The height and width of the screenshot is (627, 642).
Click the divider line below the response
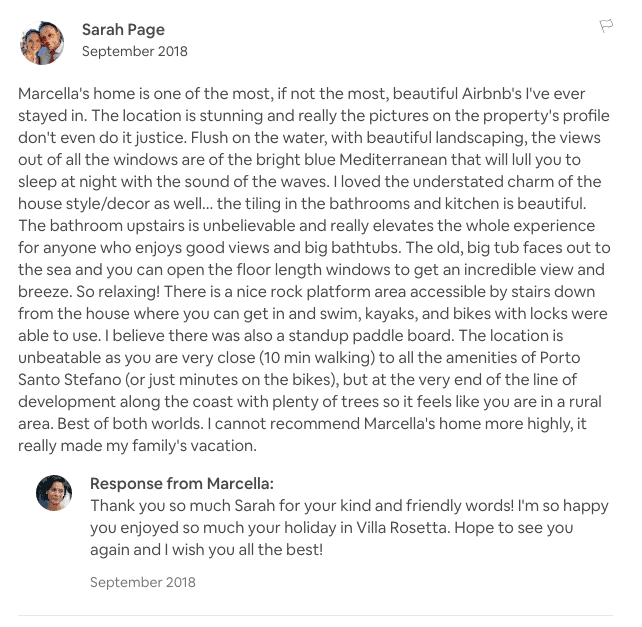(315, 615)
